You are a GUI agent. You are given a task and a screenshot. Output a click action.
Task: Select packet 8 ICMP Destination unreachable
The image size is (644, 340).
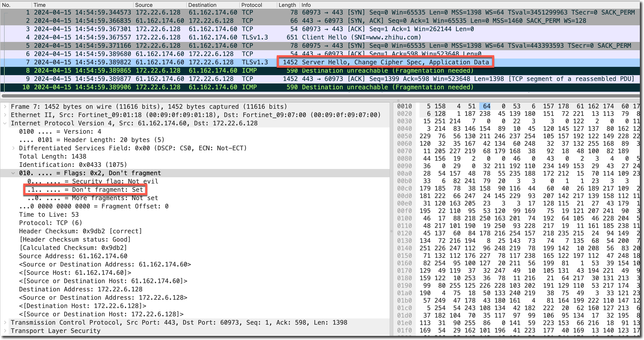[320, 71]
